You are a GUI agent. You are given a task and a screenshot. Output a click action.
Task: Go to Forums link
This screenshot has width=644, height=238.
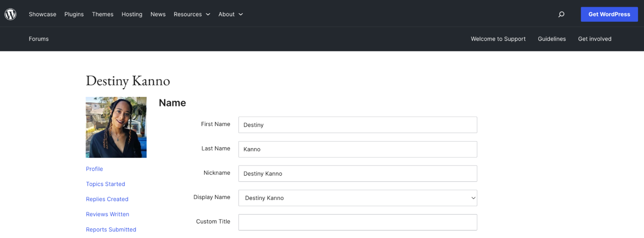pos(39,39)
